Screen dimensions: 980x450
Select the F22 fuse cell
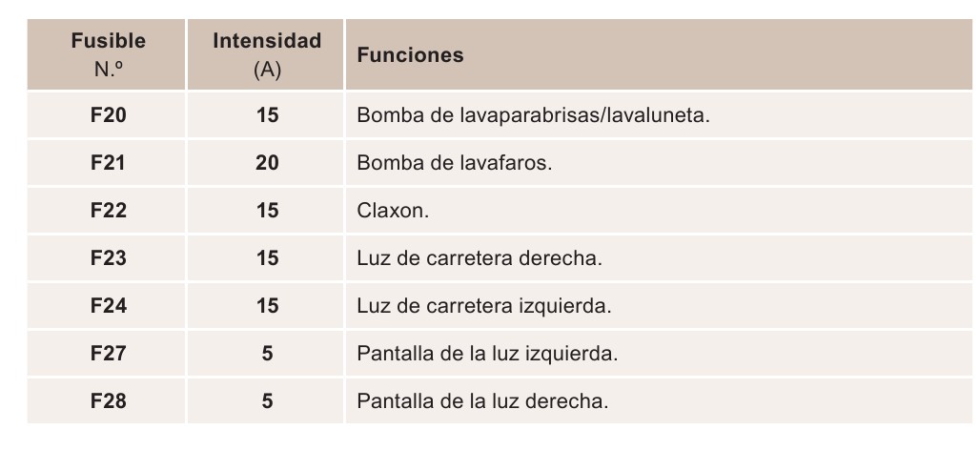click(106, 210)
